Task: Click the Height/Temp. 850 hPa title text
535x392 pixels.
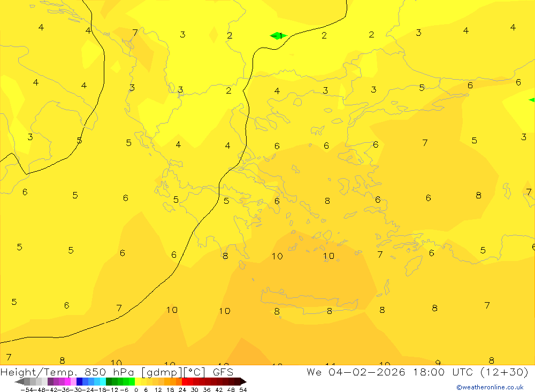Action: (68, 372)
